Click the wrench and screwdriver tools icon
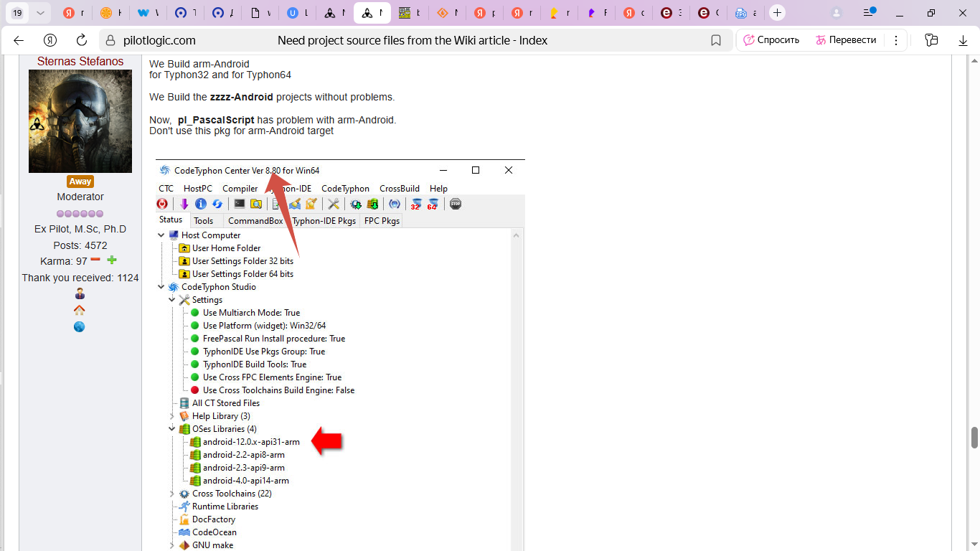This screenshot has width=980, height=551. tap(334, 204)
